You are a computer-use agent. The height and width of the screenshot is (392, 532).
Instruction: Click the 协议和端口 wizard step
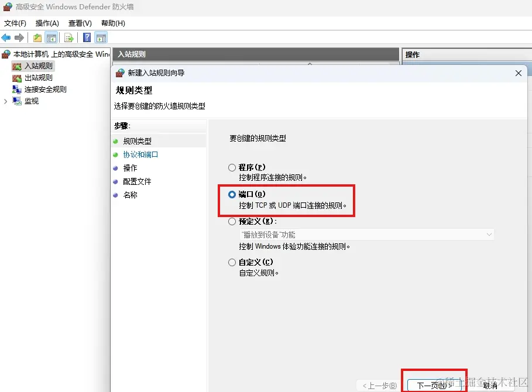[140, 154]
